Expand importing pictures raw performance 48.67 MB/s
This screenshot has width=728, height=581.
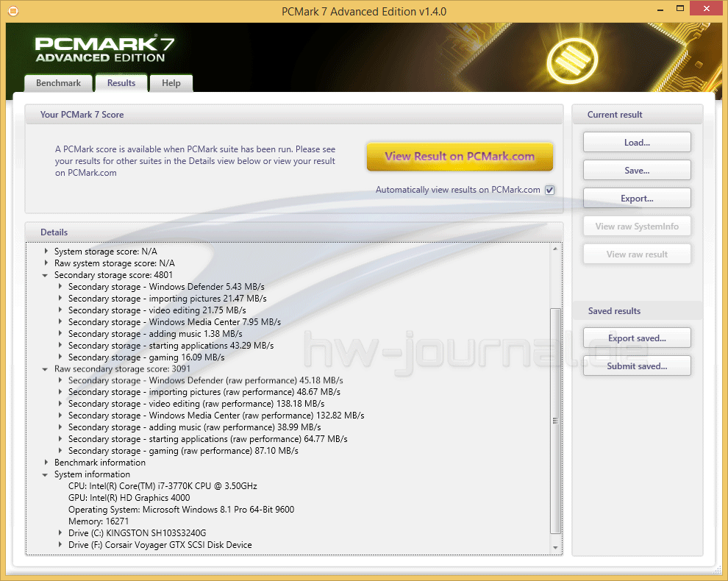click(60, 391)
